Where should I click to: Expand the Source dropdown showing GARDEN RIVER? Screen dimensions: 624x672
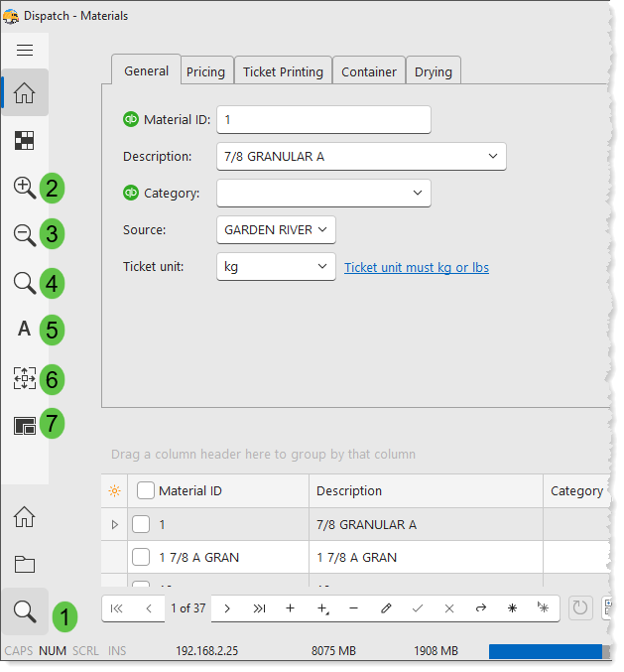(323, 229)
